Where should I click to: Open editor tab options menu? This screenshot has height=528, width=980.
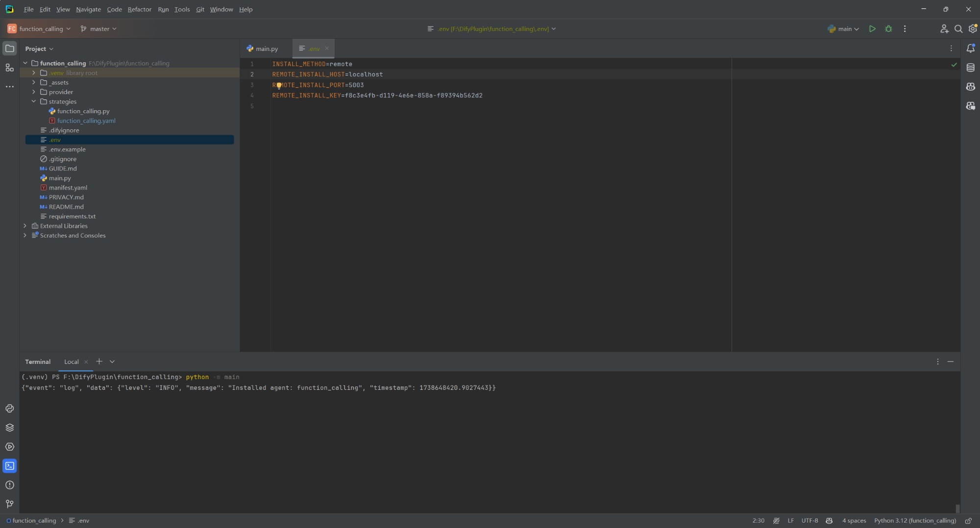951,48
